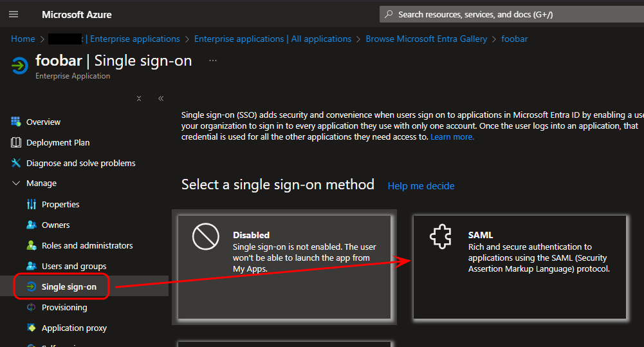Open Application proxy menu item
644x347 pixels.
point(74,328)
